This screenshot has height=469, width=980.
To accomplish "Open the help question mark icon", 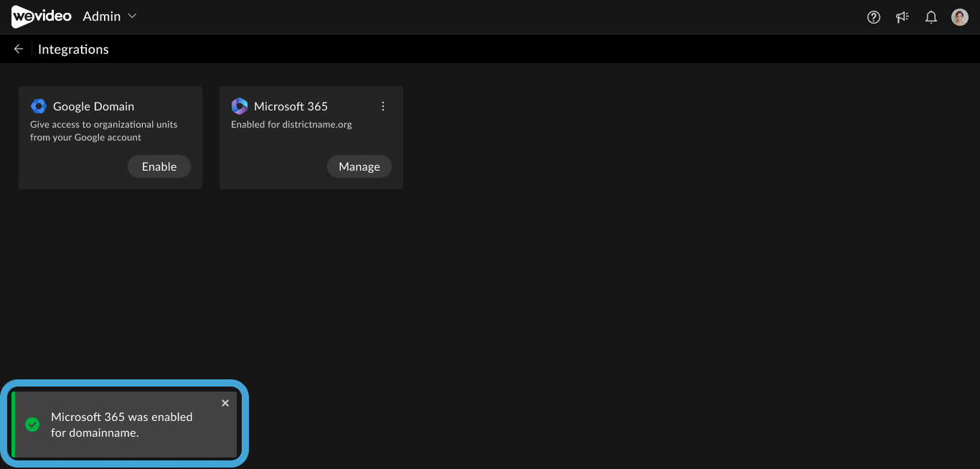I will click(874, 17).
